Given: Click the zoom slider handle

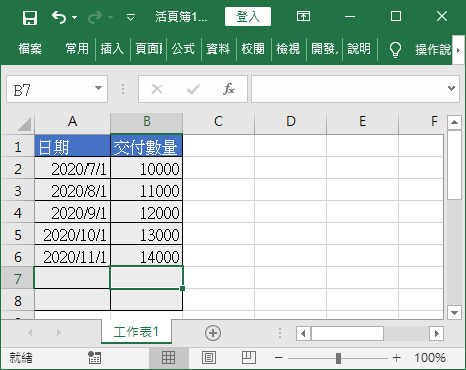Looking at the screenshot, I should point(338,358).
